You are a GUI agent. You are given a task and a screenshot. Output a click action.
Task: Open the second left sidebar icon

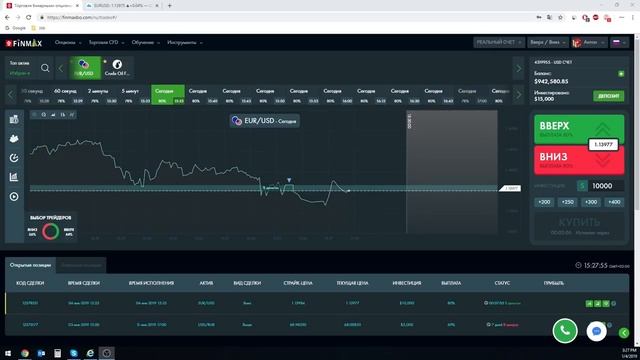(x=14, y=139)
